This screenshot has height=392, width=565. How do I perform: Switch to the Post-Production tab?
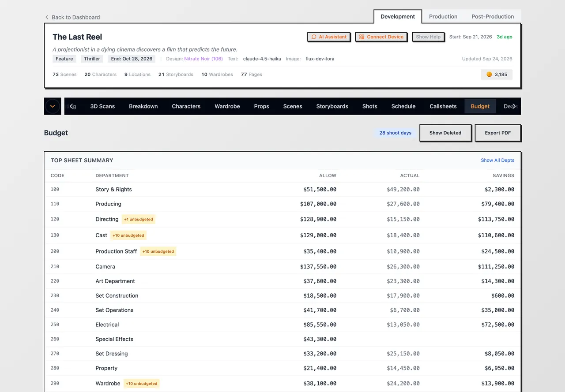tap(493, 16)
